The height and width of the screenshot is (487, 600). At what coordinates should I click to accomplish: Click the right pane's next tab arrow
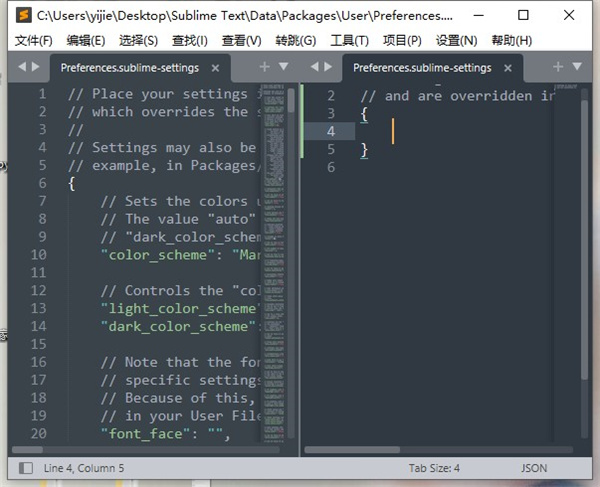click(x=328, y=67)
